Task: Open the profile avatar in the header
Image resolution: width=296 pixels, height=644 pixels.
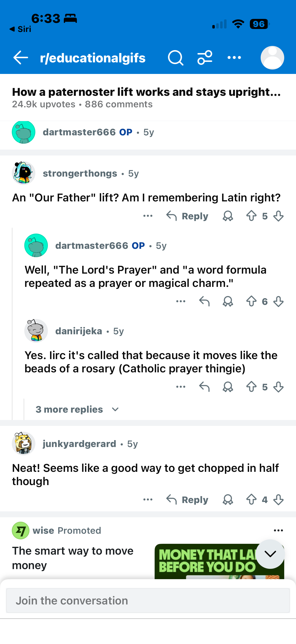Action: tap(272, 58)
